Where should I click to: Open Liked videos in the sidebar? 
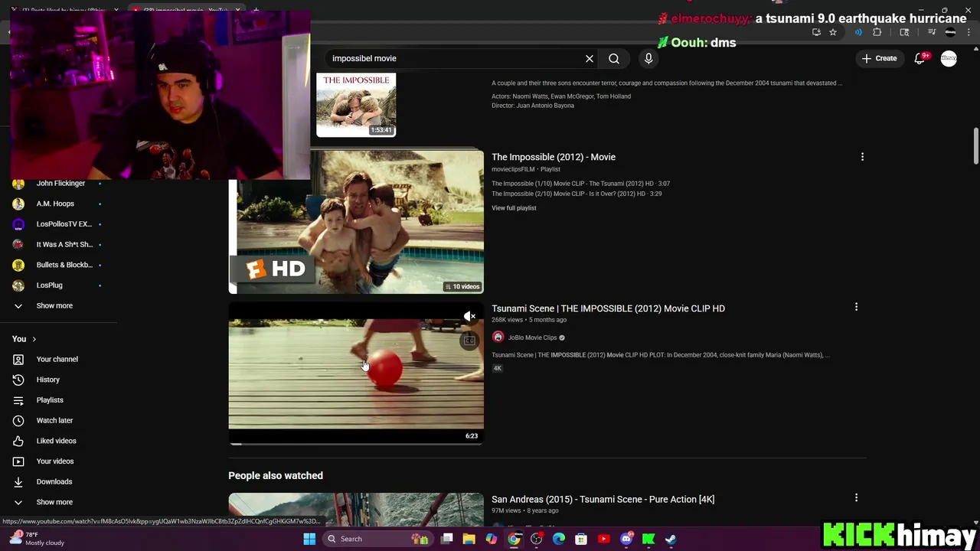pyautogui.click(x=56, y=441)
